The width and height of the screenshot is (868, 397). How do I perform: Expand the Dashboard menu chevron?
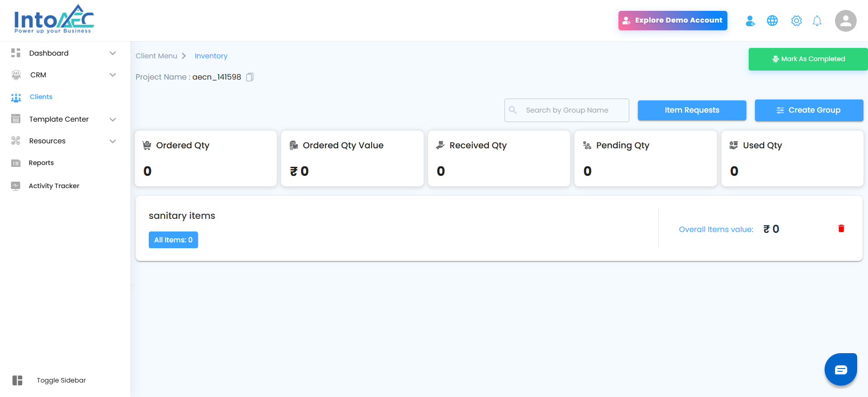tap(113, 53)
